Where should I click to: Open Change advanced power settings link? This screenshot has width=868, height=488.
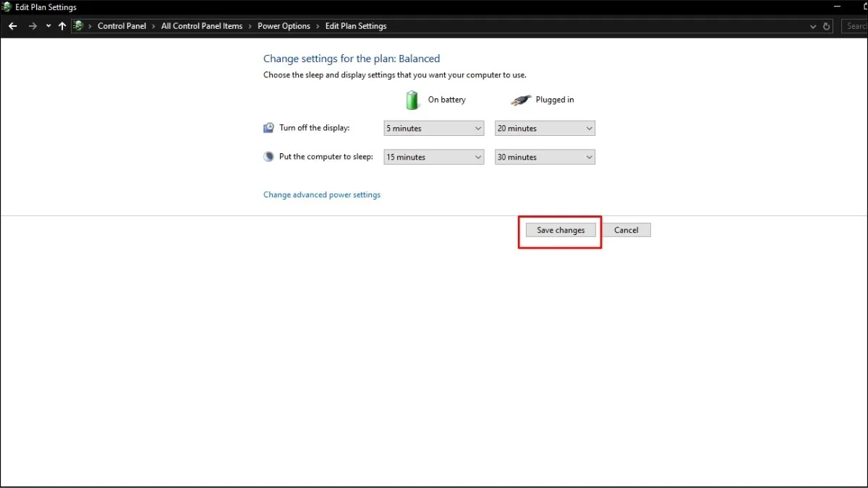322,194
